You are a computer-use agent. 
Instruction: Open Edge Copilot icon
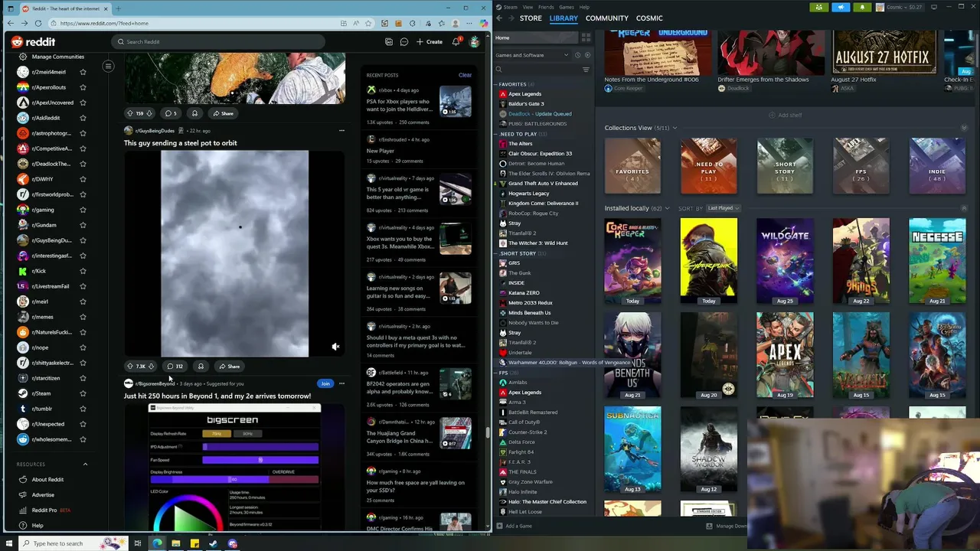pos(483,24)
